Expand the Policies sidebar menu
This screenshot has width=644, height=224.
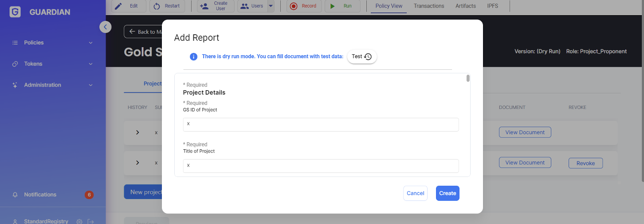pos(53,43)
